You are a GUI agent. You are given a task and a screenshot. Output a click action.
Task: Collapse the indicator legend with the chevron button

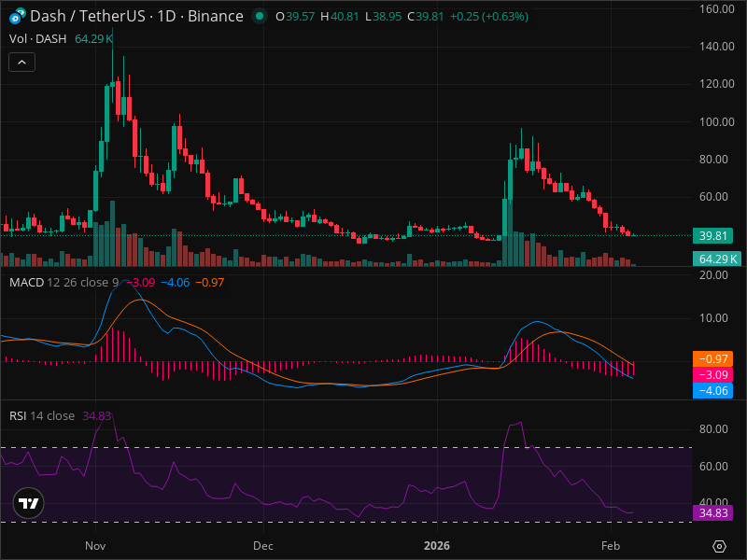(21, 62)
